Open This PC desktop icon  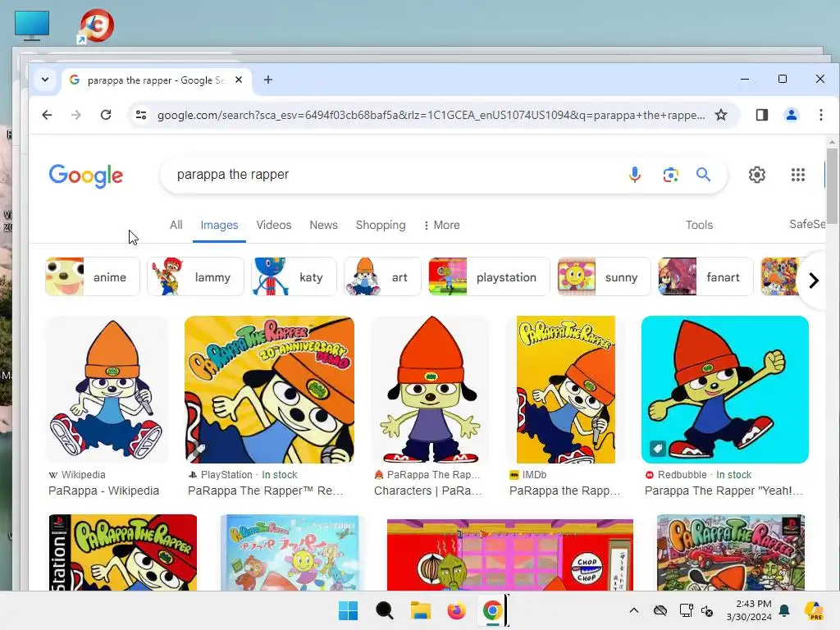(x=32, y=25)
